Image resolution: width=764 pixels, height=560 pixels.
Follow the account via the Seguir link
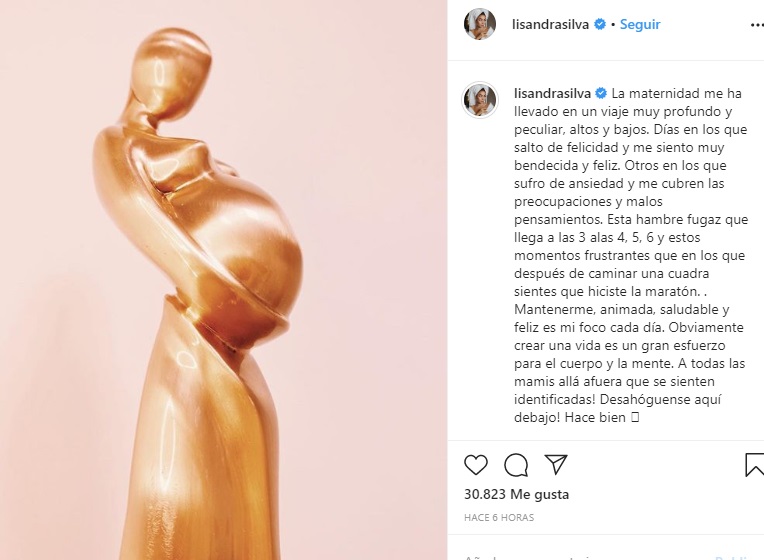640,24
